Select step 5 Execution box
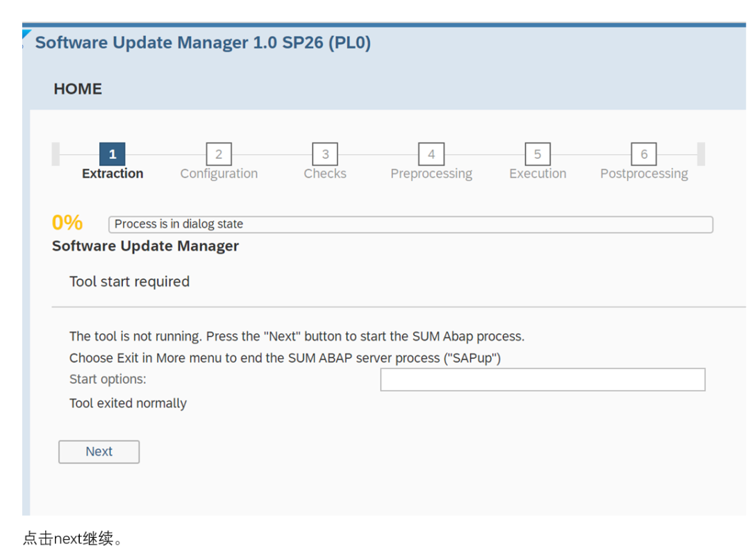This screenshot has width=750, height=560. (x=537, y=154)
